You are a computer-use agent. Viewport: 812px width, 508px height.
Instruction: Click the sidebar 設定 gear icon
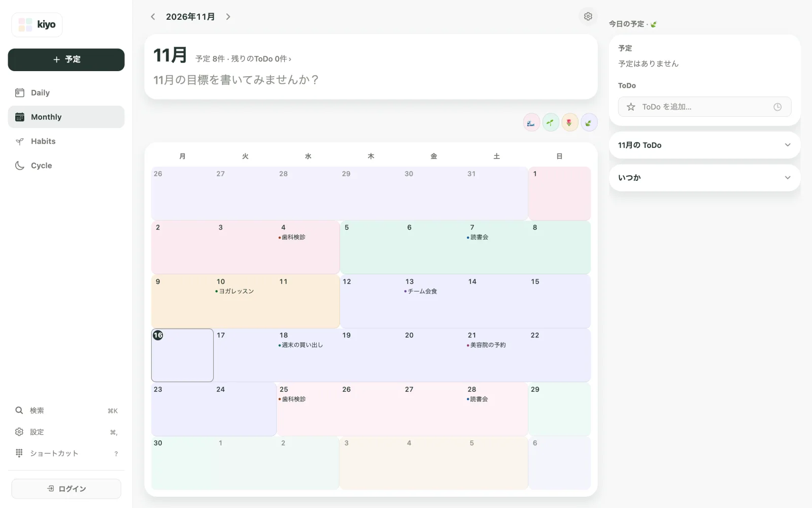(19, 432)
